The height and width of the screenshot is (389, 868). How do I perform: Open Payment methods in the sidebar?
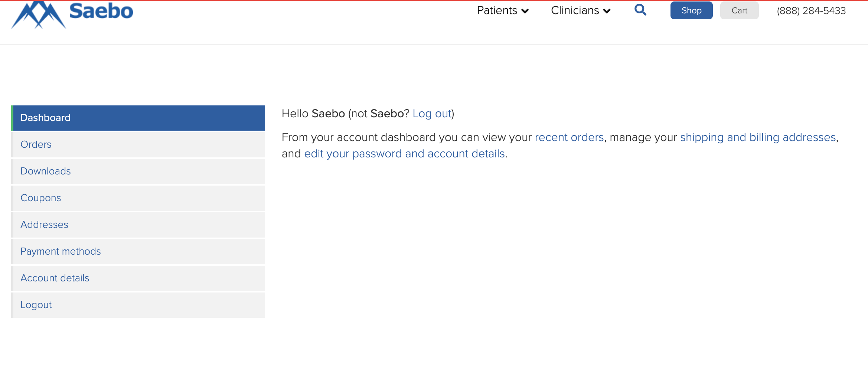tap(138, 252)
